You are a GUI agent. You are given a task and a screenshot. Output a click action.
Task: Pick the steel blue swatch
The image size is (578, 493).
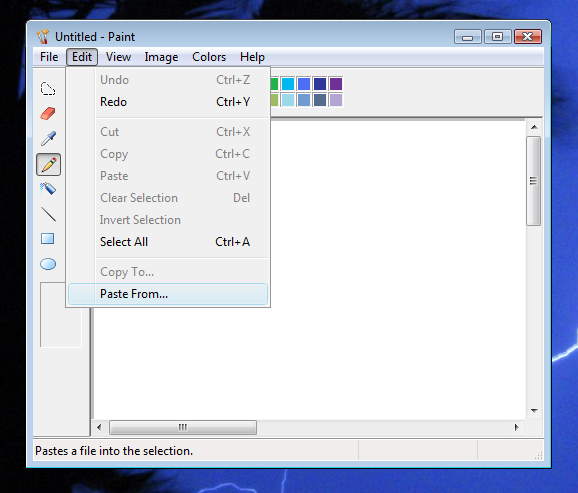304,100
